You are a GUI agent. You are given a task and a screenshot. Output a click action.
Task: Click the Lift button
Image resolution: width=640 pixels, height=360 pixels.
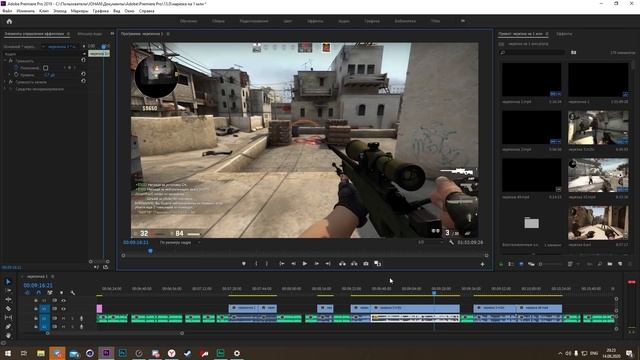point(342,264)
